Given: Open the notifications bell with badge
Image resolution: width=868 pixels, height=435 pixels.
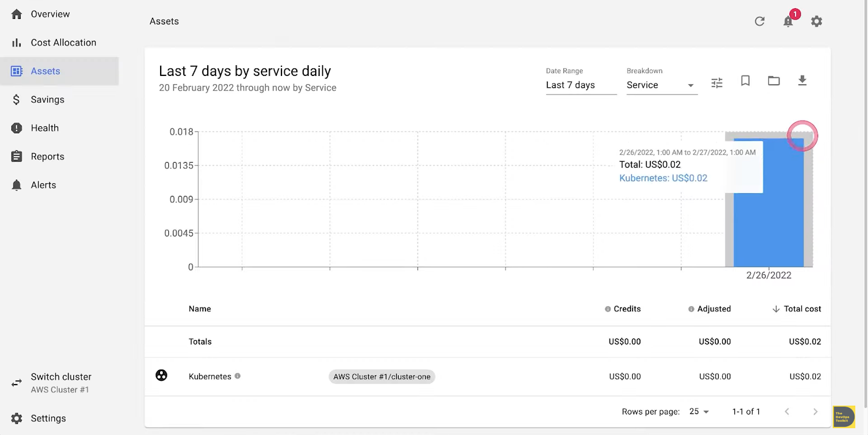Looking at the screenshot, I should point(788,21).
